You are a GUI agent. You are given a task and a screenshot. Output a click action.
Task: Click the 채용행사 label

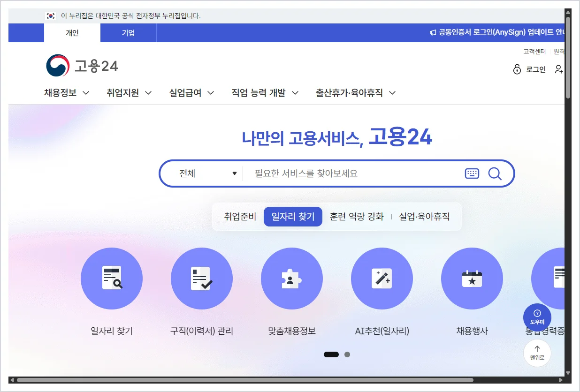pyautogui.click(x=472, y=331)
